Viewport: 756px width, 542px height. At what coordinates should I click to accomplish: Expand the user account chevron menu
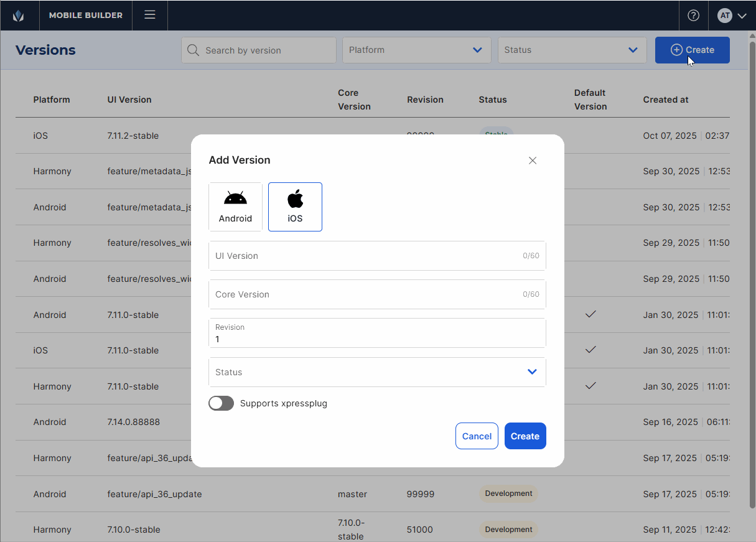point(742,16)
